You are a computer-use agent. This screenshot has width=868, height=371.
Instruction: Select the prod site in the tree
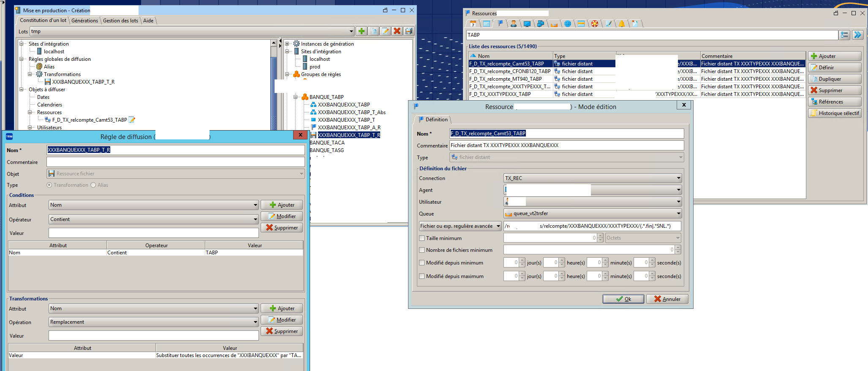point(315,66)
